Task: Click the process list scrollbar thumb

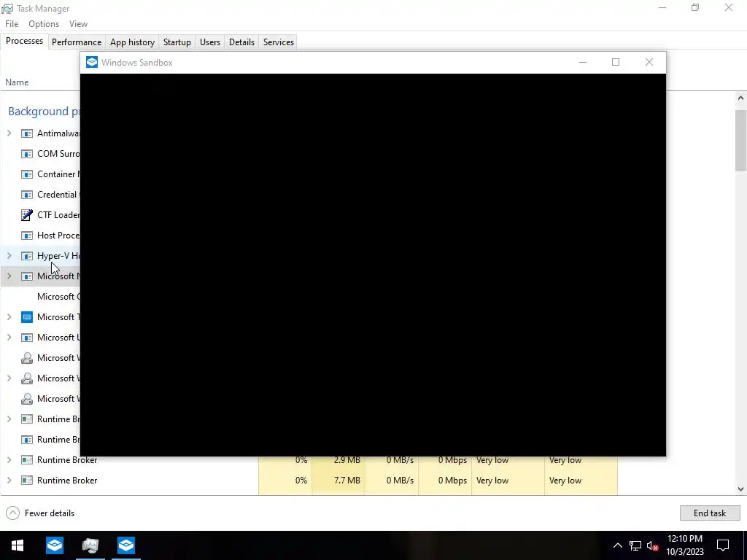Action: pyautogui.click(x=740, y=141)
